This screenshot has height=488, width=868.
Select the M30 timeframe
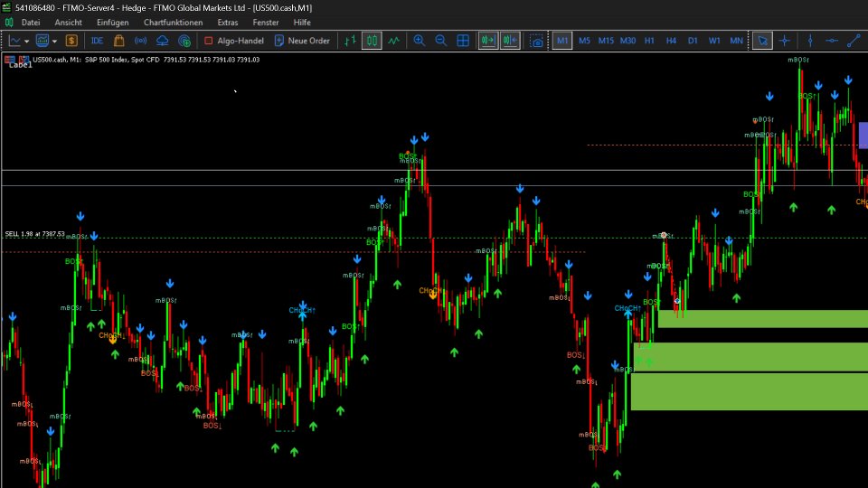(627, 41)
